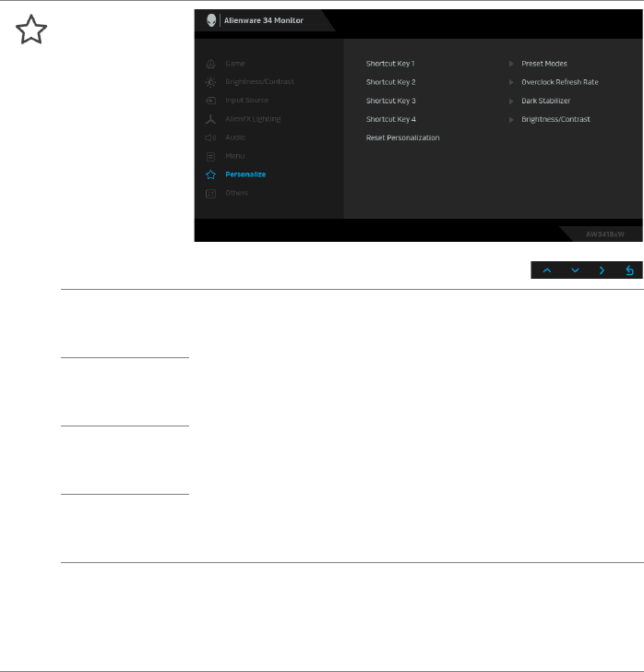The image size is (644, 672).
Task: Click the Overclock Refresh Rate value
Action: [560, 82]
